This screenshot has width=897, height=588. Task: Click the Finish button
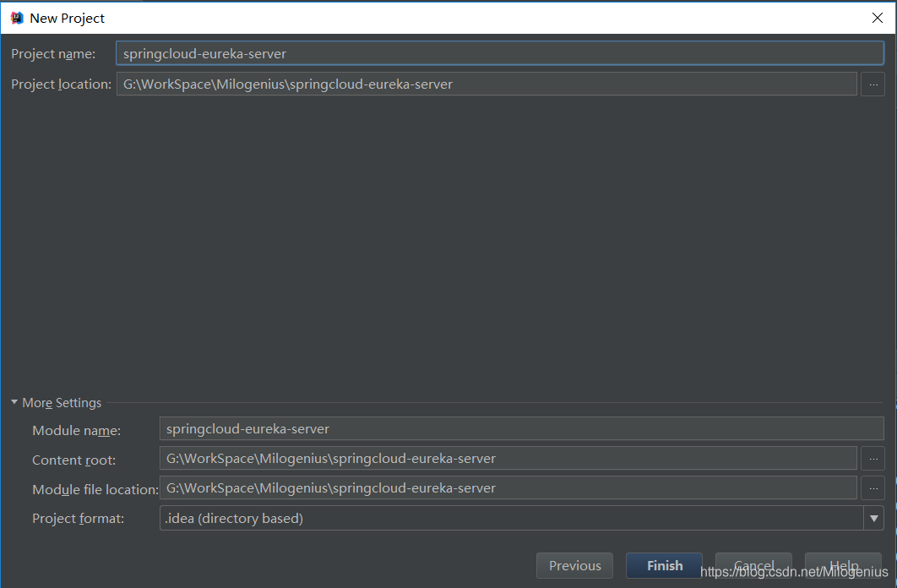(664, 565)
